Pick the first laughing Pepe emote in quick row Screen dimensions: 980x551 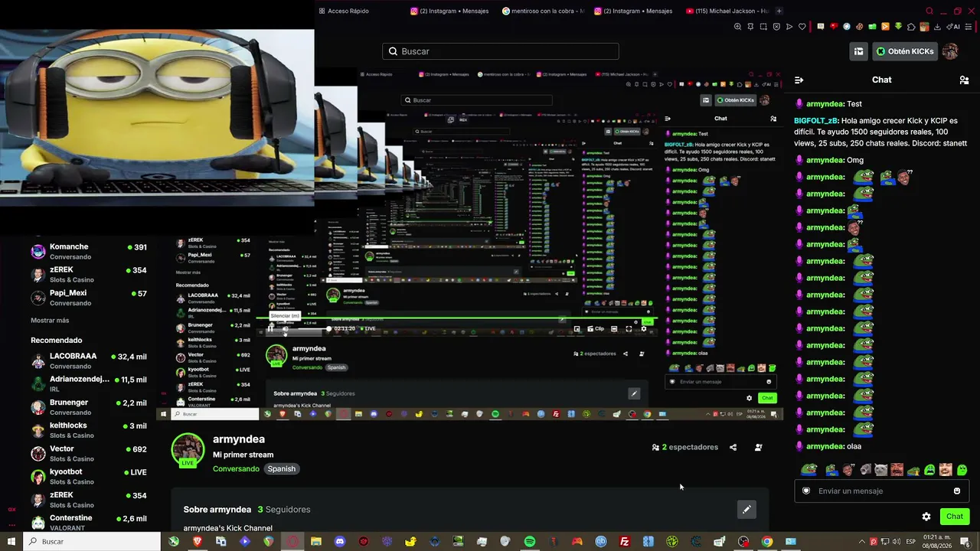tap(808, 469)
